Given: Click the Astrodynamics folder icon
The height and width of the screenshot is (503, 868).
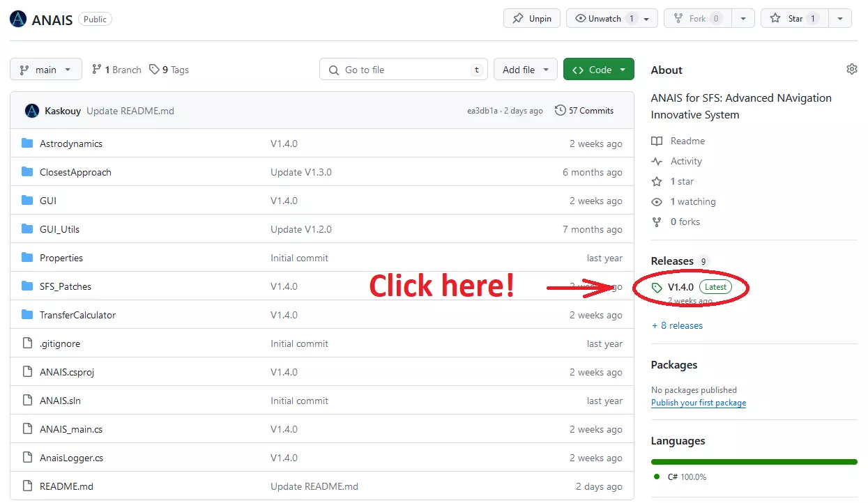Looking at the screenshot, I should (27, 144).
